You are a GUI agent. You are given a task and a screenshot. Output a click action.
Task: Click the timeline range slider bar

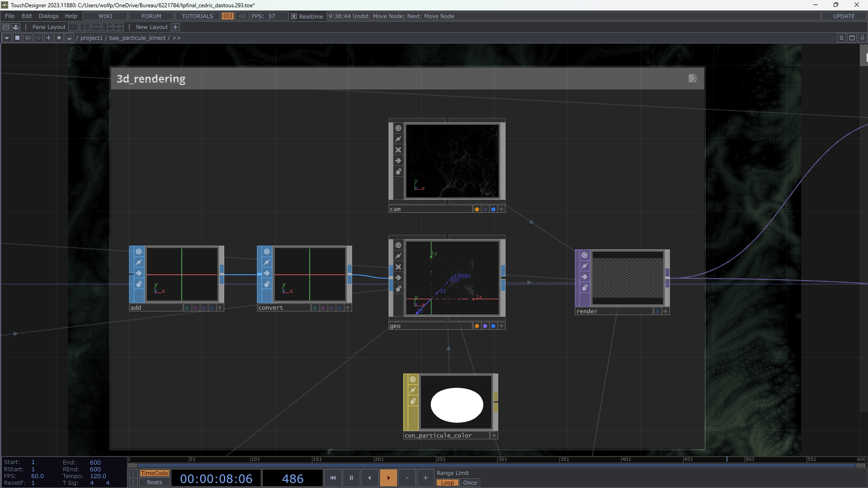(x=497, y=465)
